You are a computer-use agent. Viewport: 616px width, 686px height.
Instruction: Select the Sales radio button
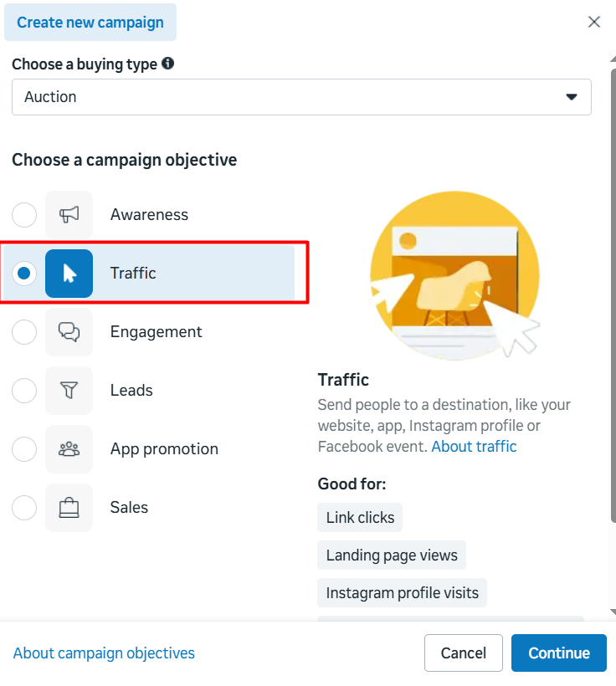pos(24,508)
